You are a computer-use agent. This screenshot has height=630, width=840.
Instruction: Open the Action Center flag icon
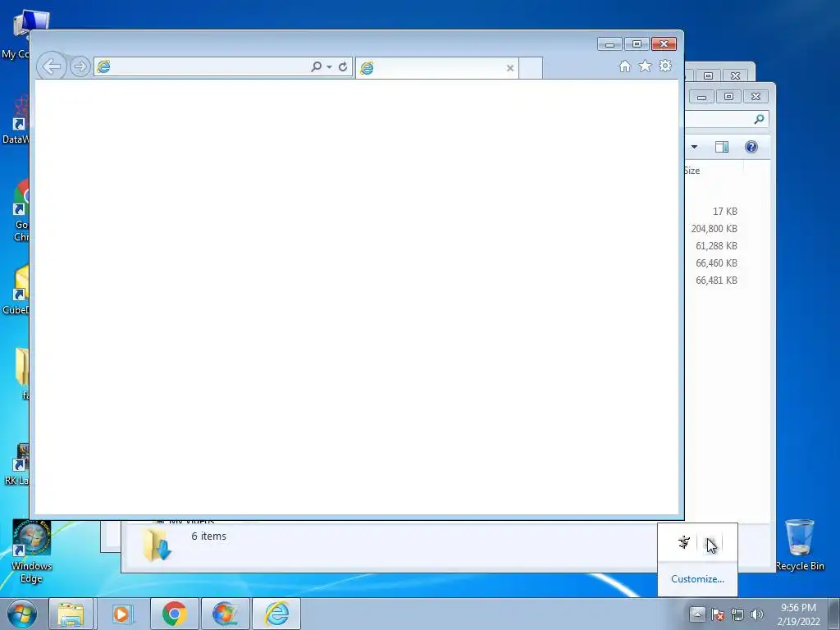718,614
